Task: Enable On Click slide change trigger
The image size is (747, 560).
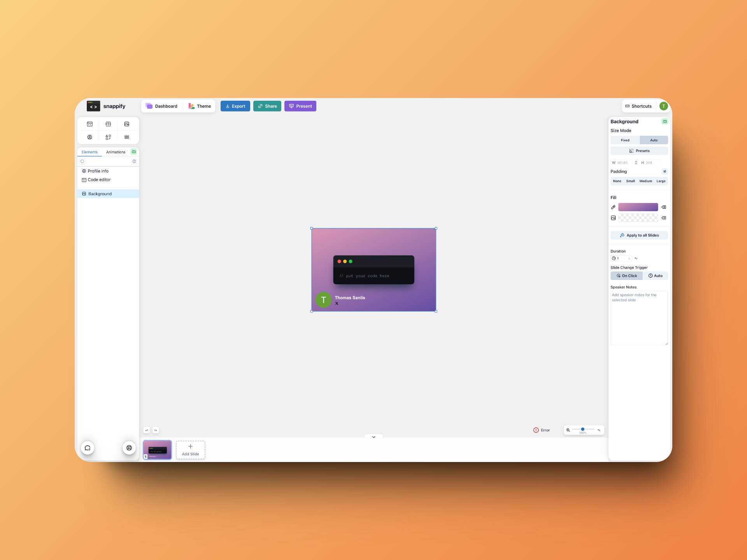Action: (626, 275)
